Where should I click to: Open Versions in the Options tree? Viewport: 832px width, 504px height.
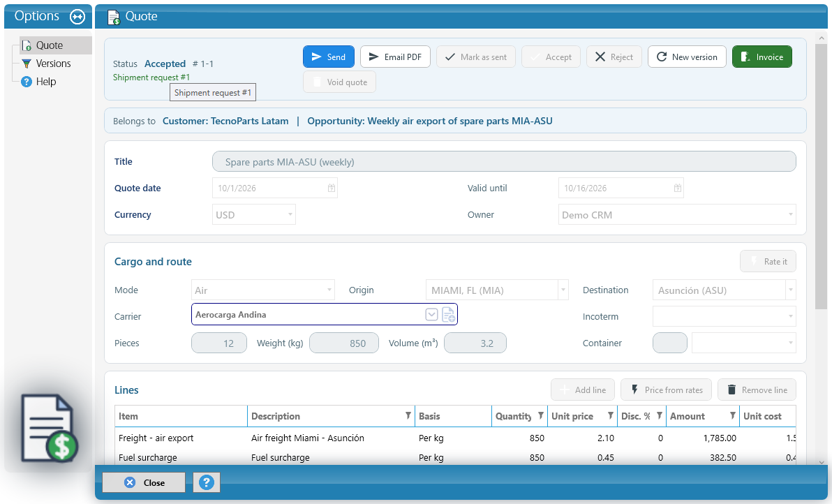coord(53,64)
